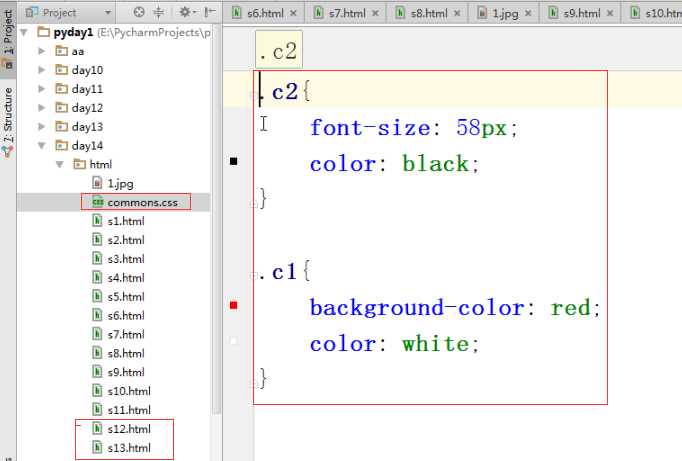682x461 pixels.
Task: Select the day12 folder icon
Action: (62, 107)
